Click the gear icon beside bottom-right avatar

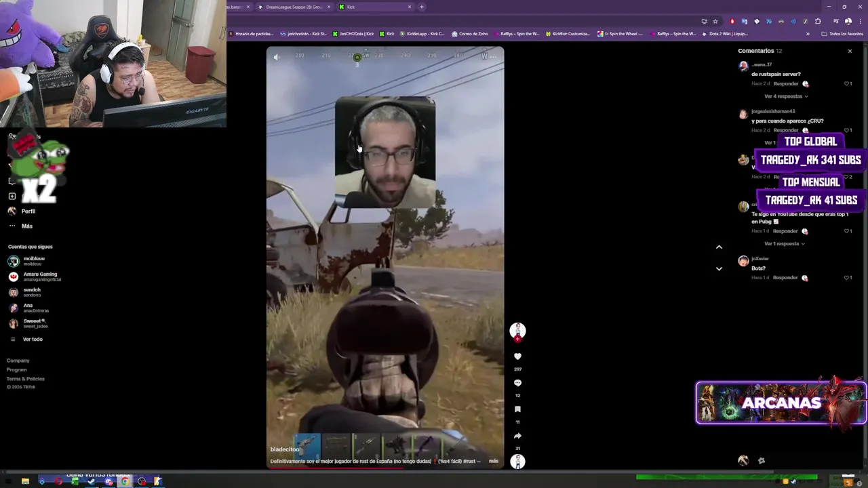click(762, 460)
